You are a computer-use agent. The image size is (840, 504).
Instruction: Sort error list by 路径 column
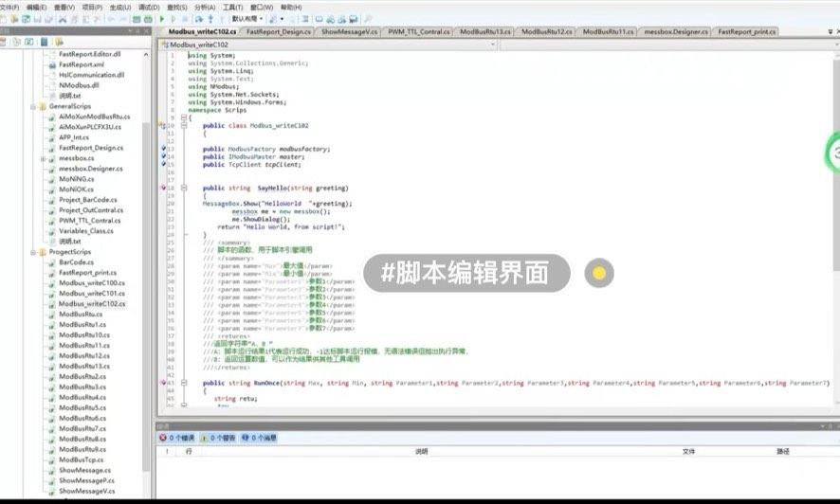tap(783, 452)
